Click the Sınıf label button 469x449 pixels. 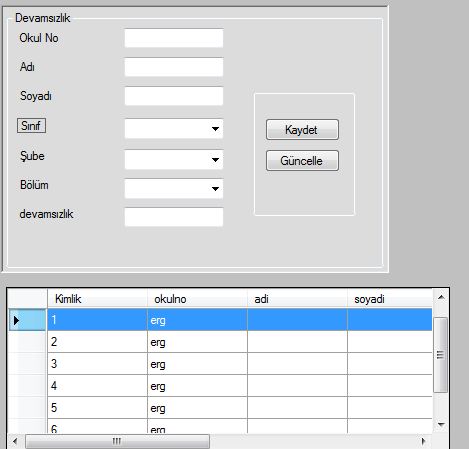[x=31, y=126]
